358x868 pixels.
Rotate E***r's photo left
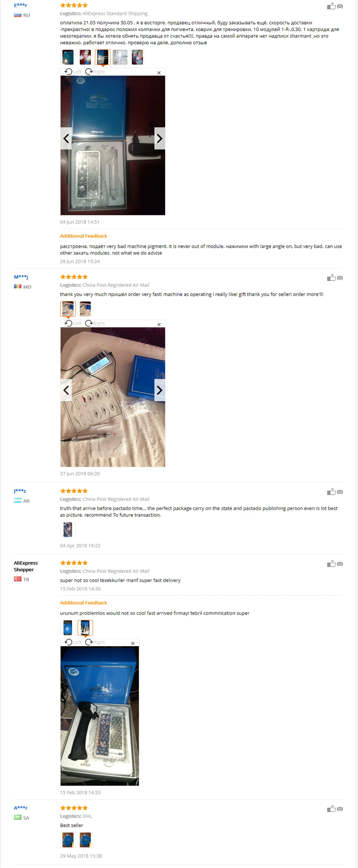coord(73,72)
